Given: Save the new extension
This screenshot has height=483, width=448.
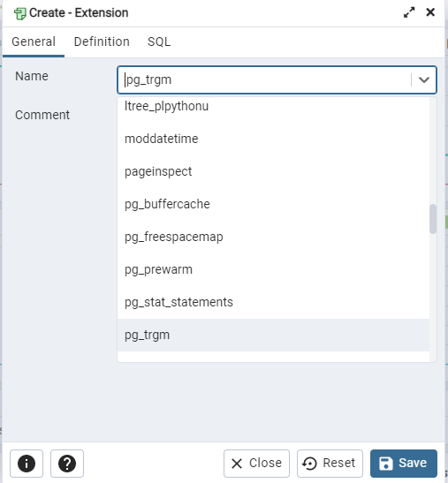Looking at the screenshot, I should click(x=404, y=463).
